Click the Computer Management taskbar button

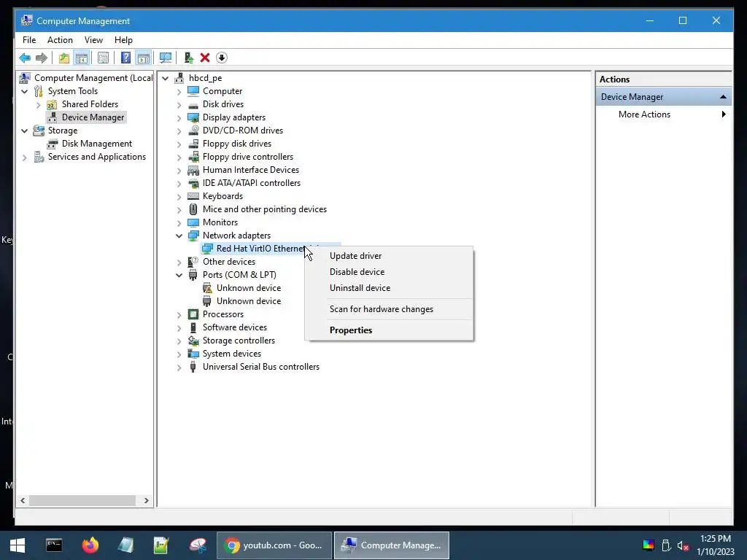pos(392,545)
